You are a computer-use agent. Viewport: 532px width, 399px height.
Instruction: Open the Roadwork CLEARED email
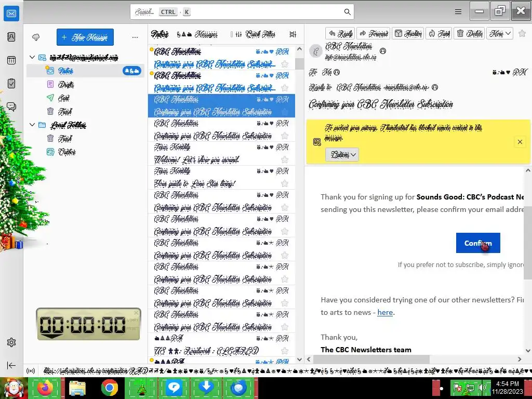221,345
